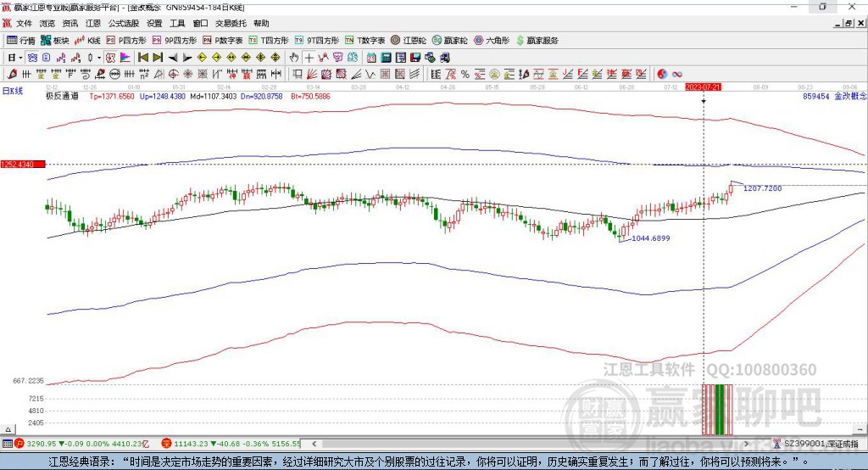Open the 窗口 menu
The image size is (868, 470).
pos(200,23)
